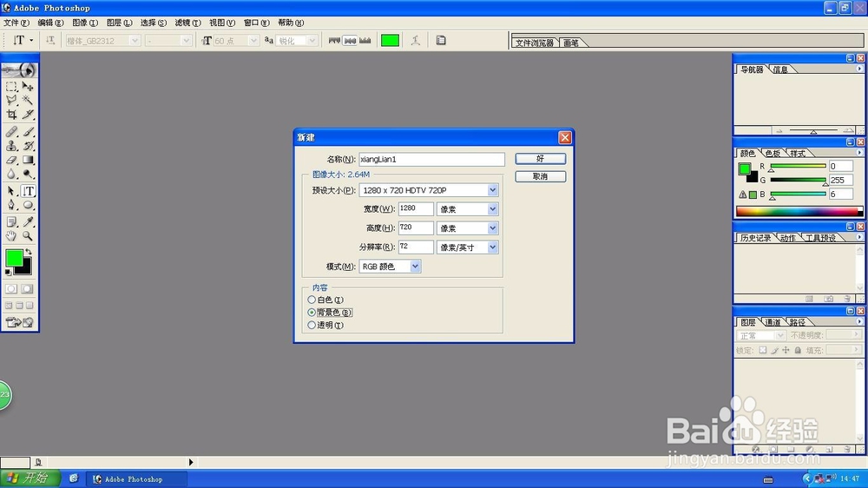The width and height of the screenshot is (868, 488).
Task: Select the Blur tool
Action: (x=11, y=174)
